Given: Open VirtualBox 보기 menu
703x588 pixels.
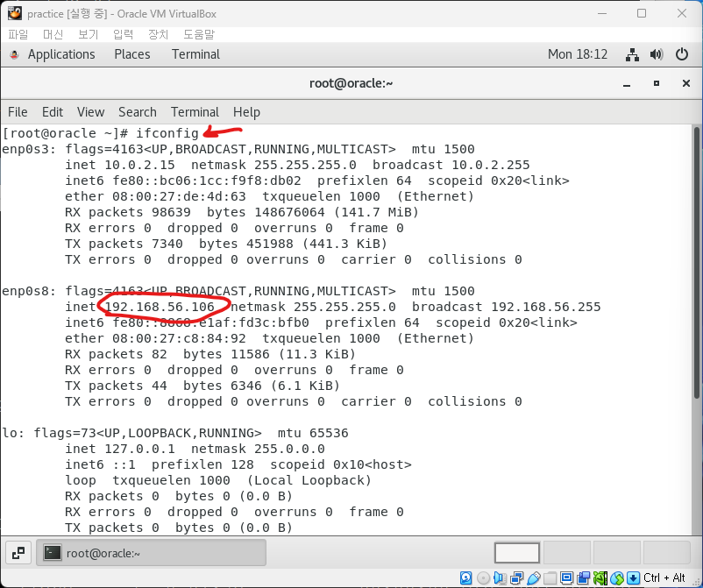Looking at the screenshot, I should [88, 34].
